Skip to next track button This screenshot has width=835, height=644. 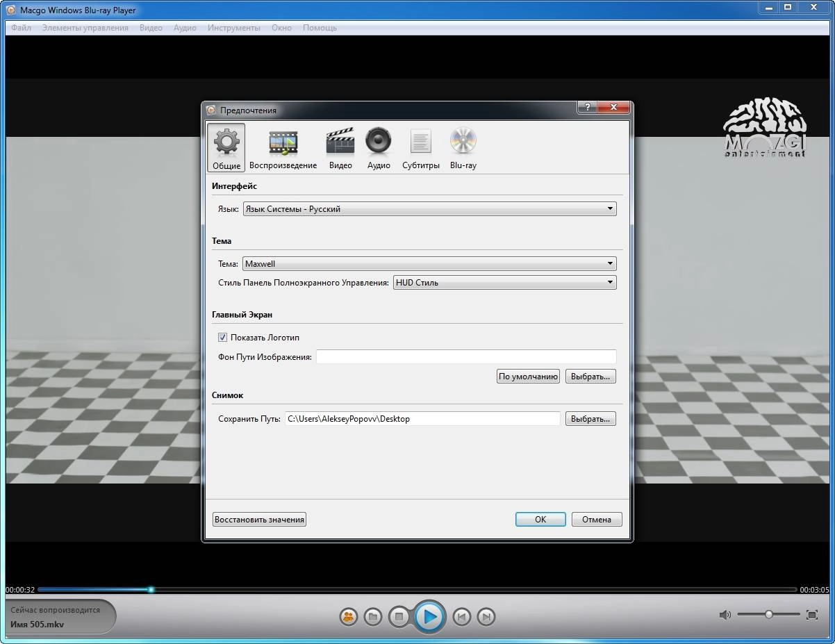tap(487, 617)
